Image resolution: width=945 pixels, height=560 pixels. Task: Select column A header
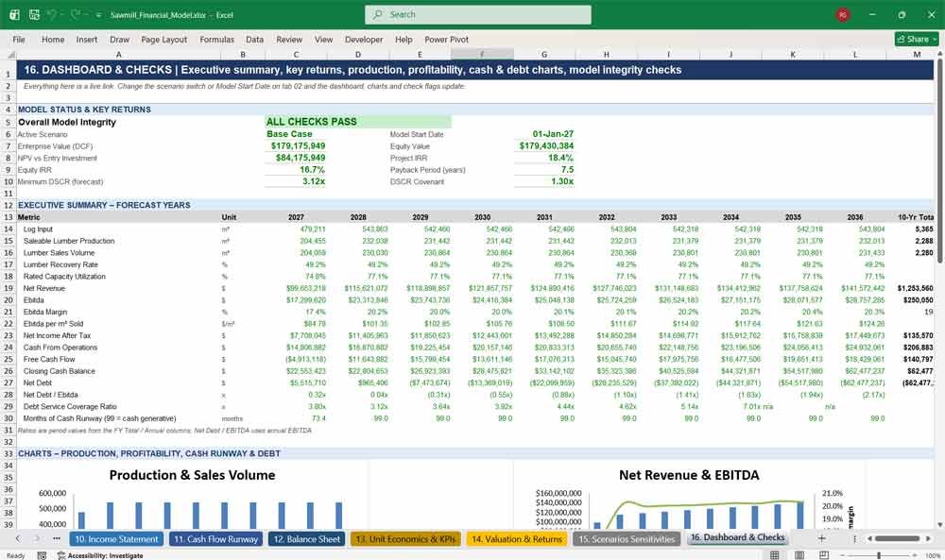coord(118,54)
